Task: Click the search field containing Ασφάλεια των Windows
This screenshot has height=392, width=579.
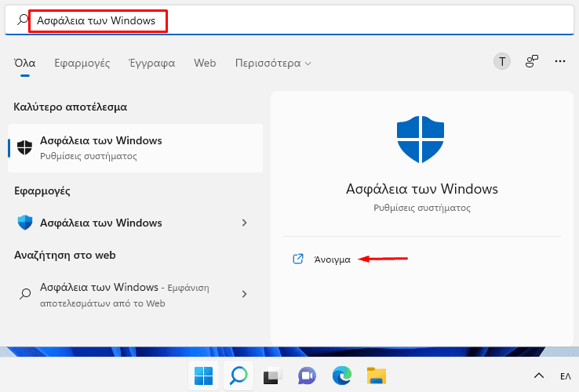Action: (x=289, y=20)
